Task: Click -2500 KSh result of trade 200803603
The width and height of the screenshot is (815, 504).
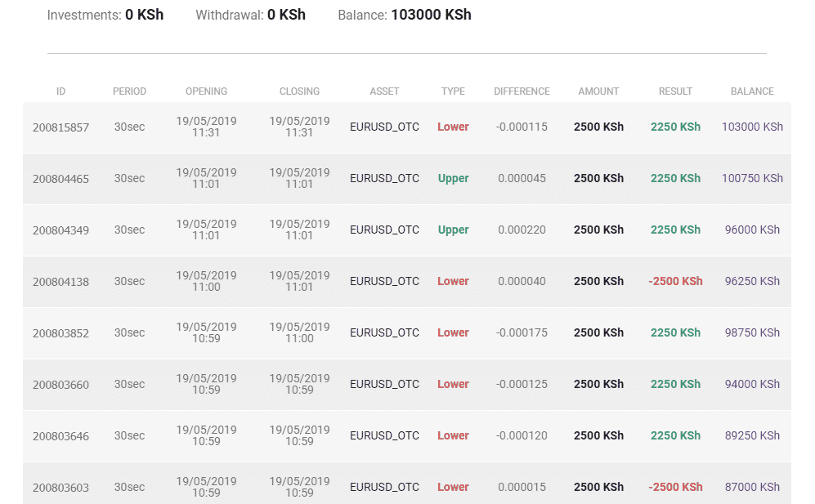Action: point(676,487)
